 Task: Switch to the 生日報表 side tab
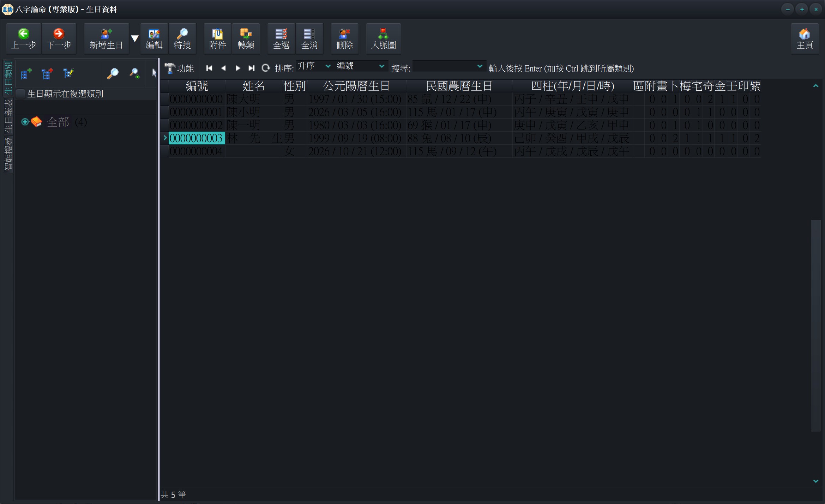click(x=8, y=116)
